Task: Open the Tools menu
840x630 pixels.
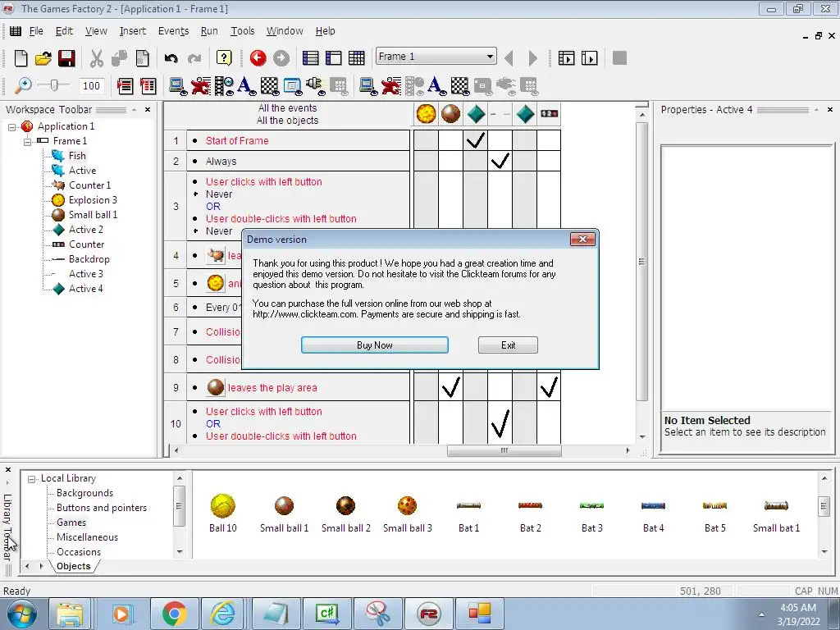Action: pyautogui.click(x=242, y=31)
